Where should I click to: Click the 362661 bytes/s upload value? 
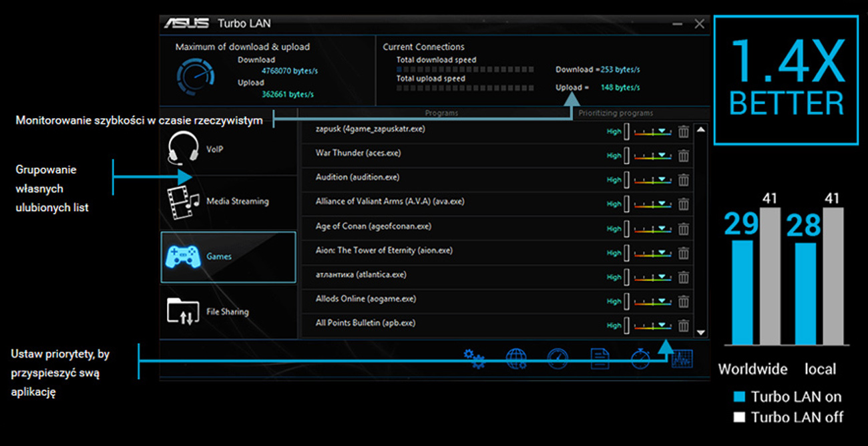288,94
